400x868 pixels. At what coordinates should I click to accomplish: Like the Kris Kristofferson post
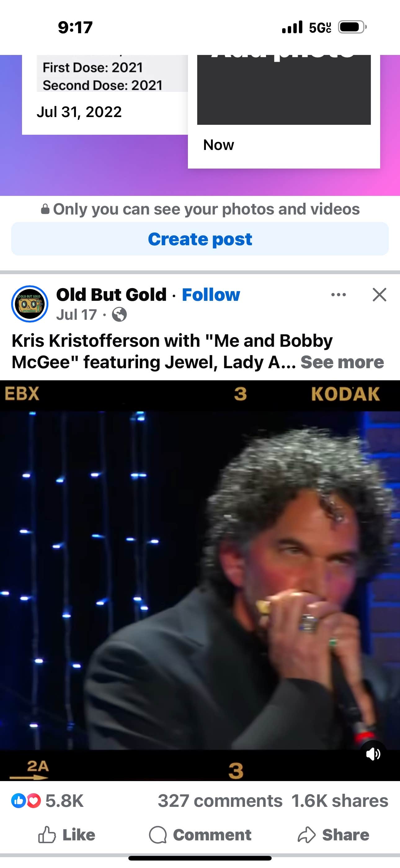pyautogui.click(x=66, y=835)
